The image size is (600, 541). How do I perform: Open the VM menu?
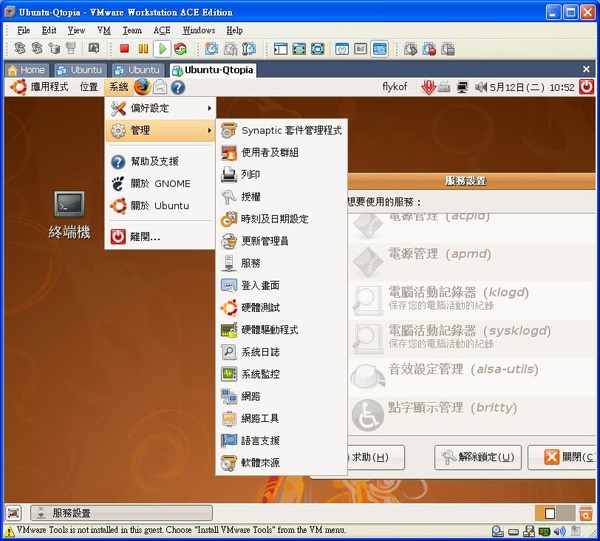click(x=104, y=30)
